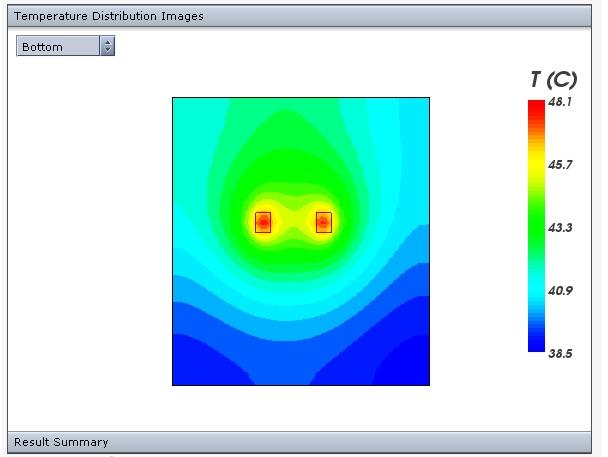
Task: Expand the Result Summary section header
Action: tap(299, 442)
